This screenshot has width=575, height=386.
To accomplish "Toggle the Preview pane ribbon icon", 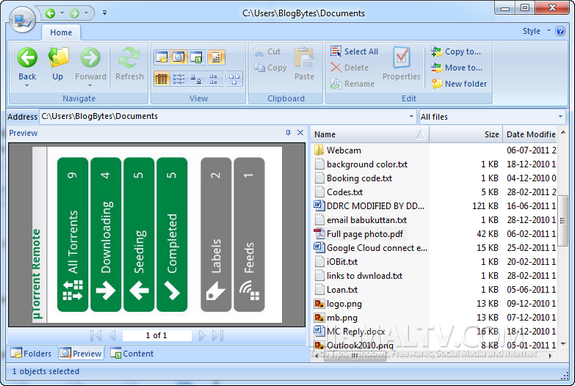I will (x=179, y=57).
